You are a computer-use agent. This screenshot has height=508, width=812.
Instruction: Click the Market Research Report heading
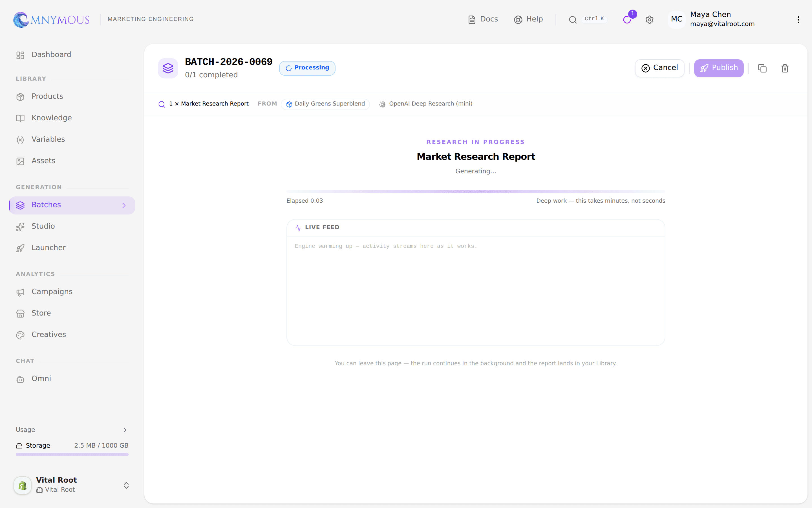coord(475,157)
